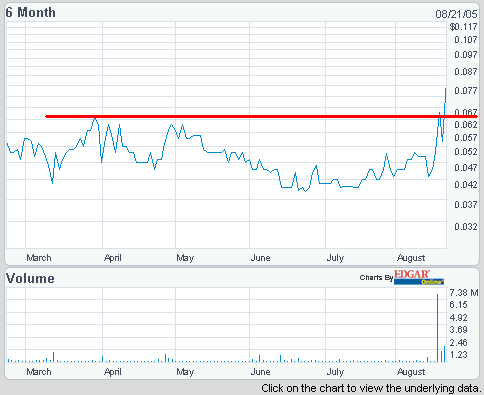Viewport: 484px width, 395px height.
Task: Click 'July' under the price chart
Action: point(335,258)
